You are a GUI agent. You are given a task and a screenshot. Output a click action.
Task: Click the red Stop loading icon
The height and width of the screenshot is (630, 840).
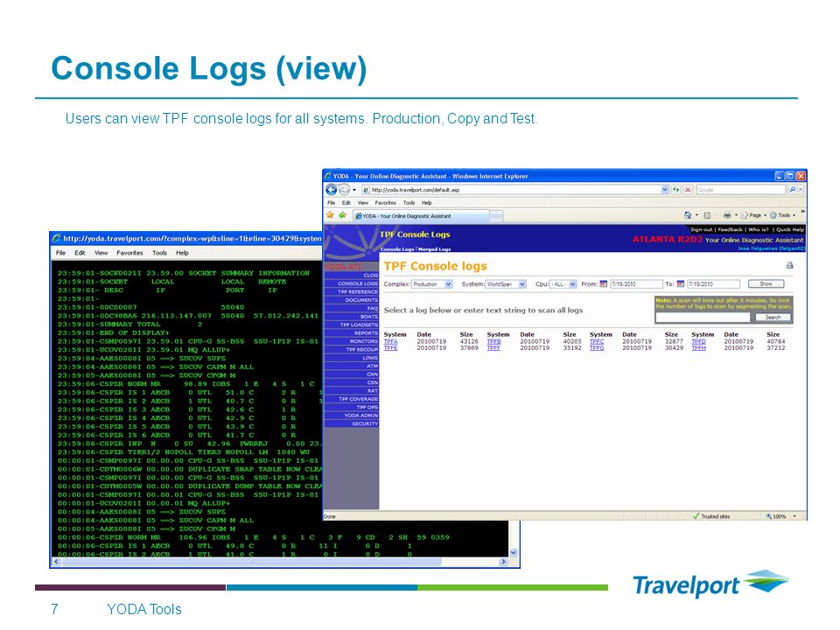688,190
